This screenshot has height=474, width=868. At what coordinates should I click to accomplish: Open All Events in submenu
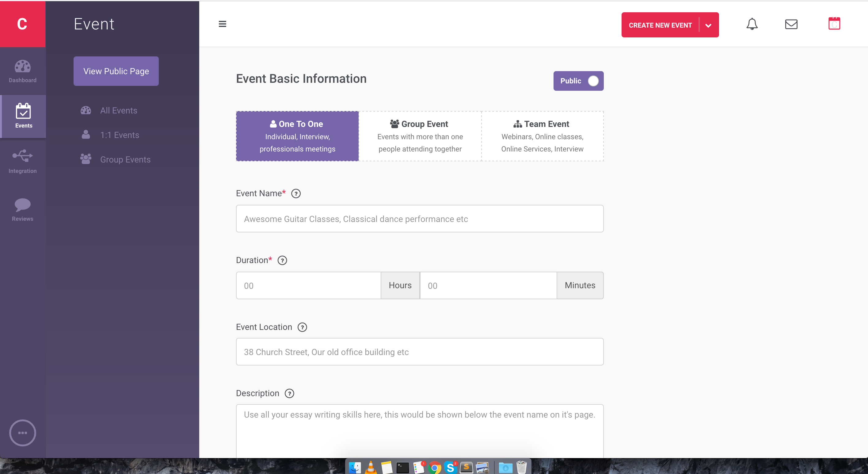click(119, 111)
